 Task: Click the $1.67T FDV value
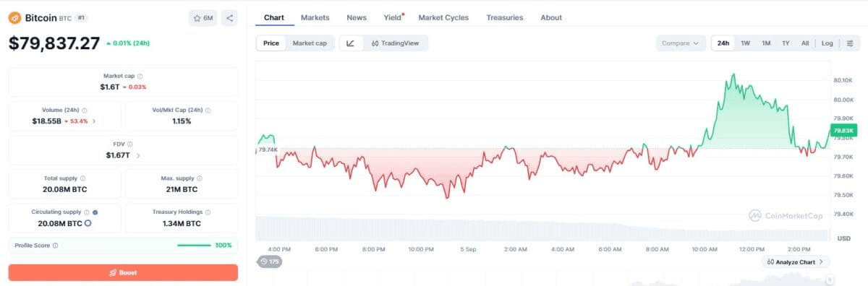[x=117, y=155]
